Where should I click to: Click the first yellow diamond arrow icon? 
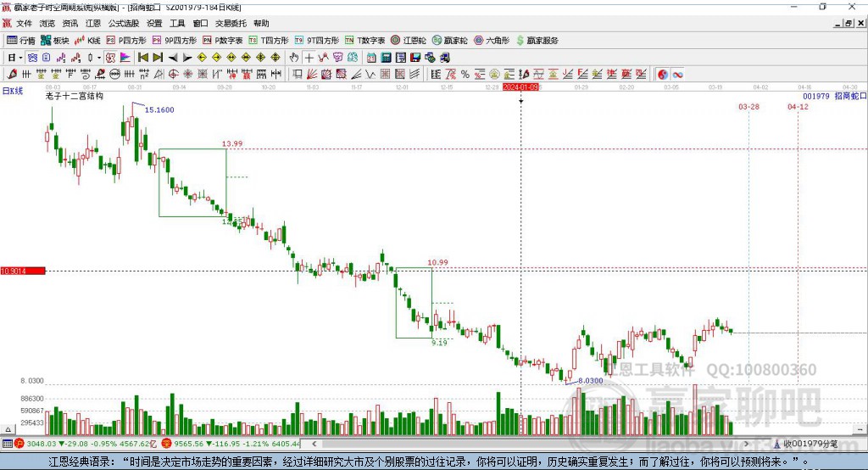click(202, 58)
